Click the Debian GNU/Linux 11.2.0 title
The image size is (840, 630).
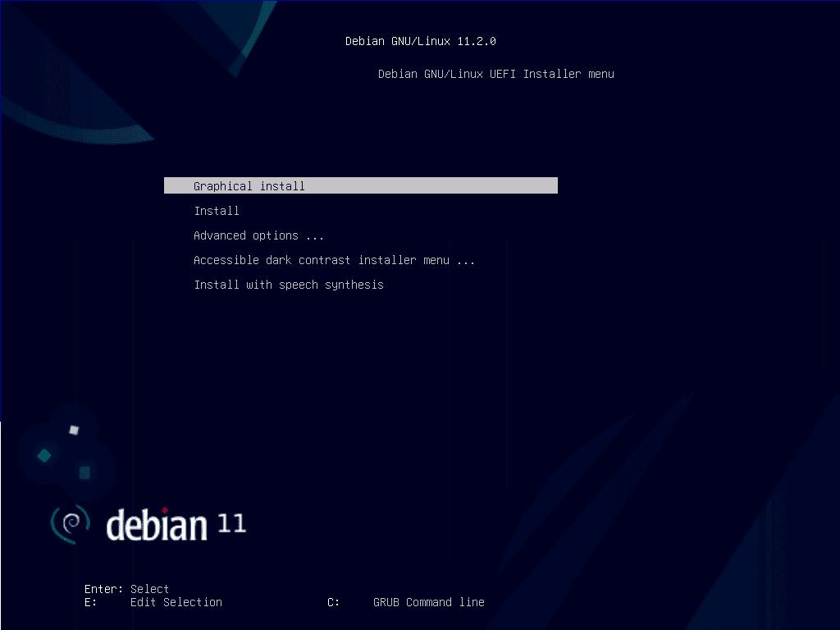pos(421,41)
